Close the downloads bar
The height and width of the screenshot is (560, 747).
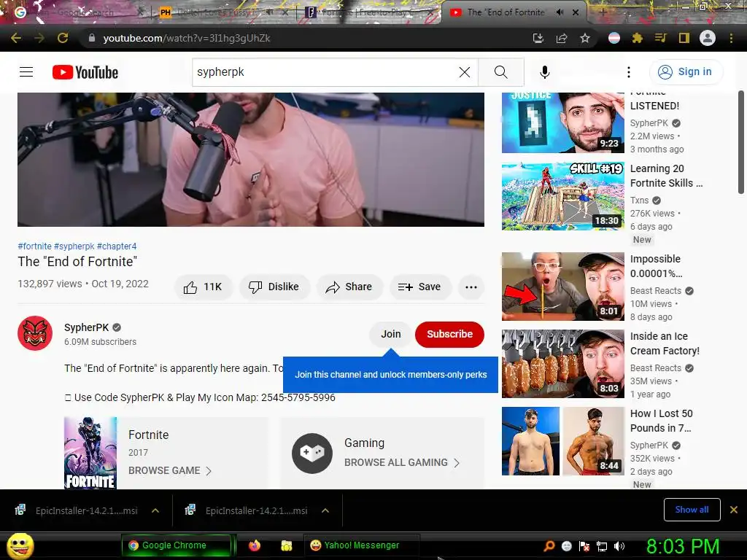[734, 510]
